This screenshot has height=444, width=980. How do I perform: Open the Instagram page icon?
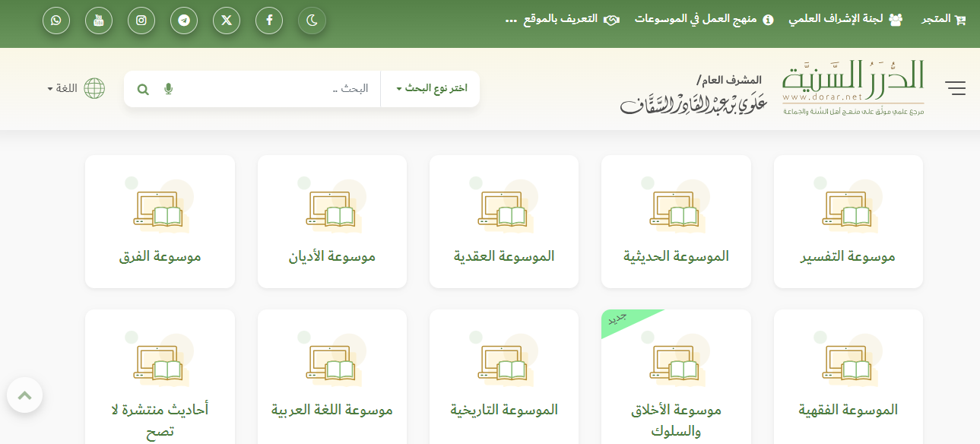(x=141, y=21)
